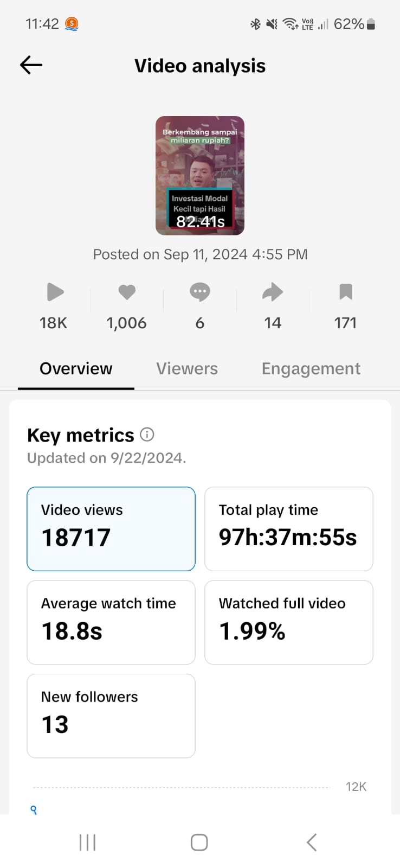This screenshot has height=868, width=400.
Task: Select the Average watch time card
Action: 111,622
